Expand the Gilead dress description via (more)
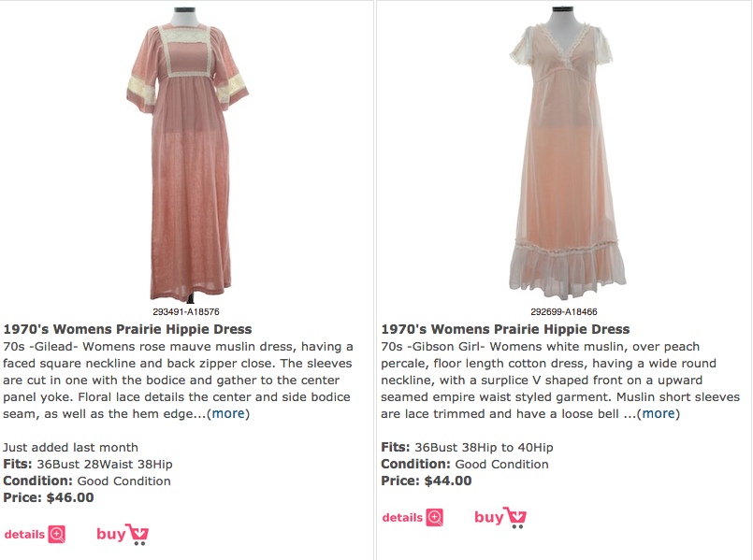 (x=228, y=413)
